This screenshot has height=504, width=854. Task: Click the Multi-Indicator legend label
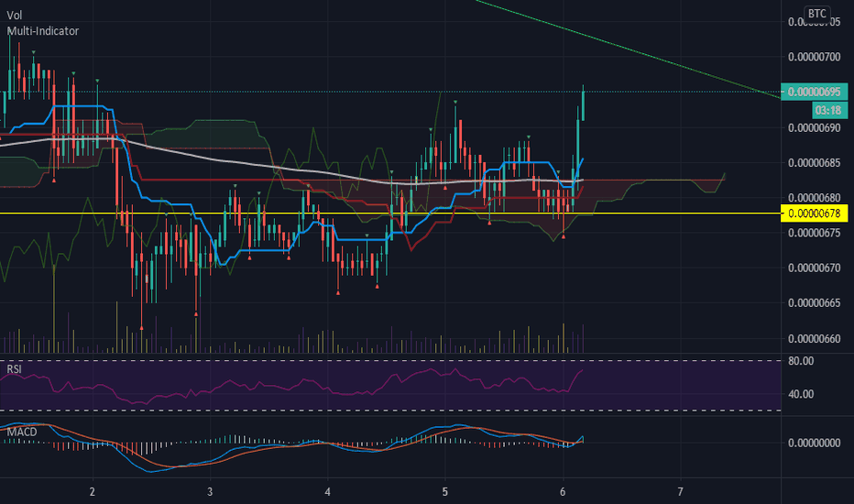[x=42, y=31]
